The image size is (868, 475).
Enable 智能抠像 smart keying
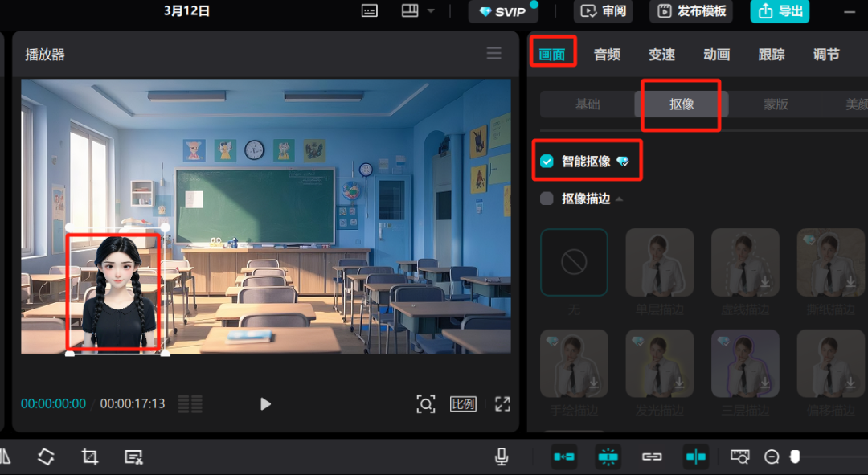coord(547,161)
